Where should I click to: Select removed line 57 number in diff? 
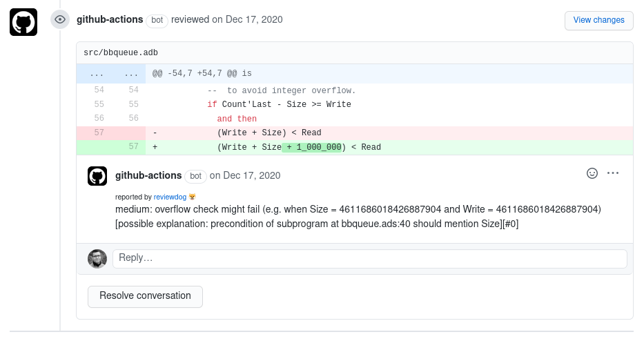pos(99,133)
